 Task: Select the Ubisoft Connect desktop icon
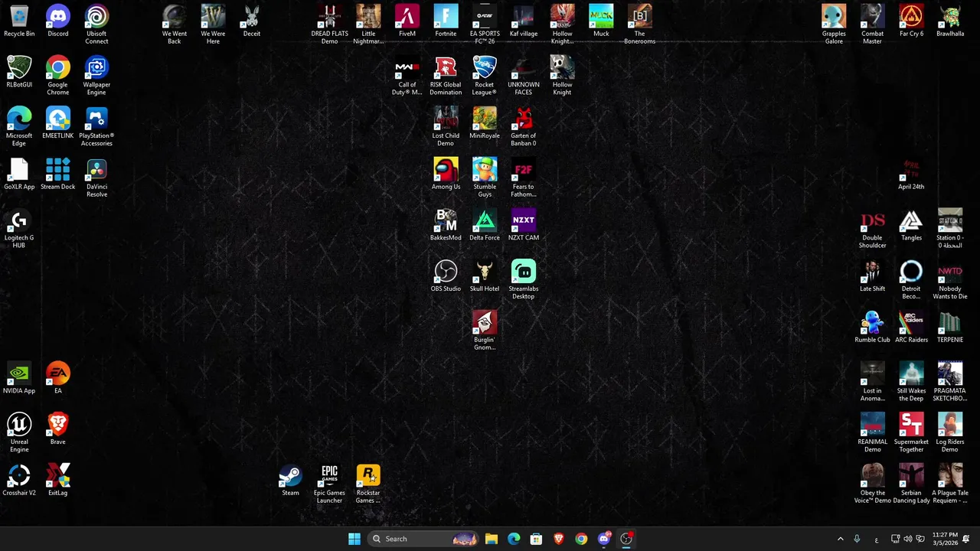point(96,24)
